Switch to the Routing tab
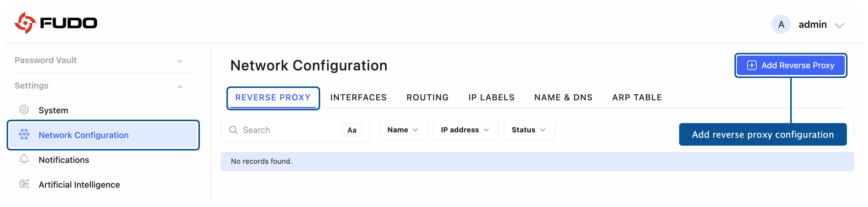868x207 pixels. 427,98
